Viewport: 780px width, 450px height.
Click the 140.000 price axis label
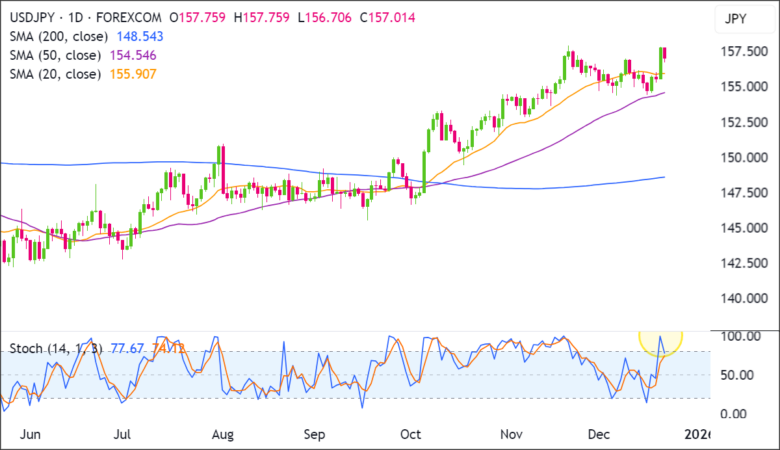[744, 298]
